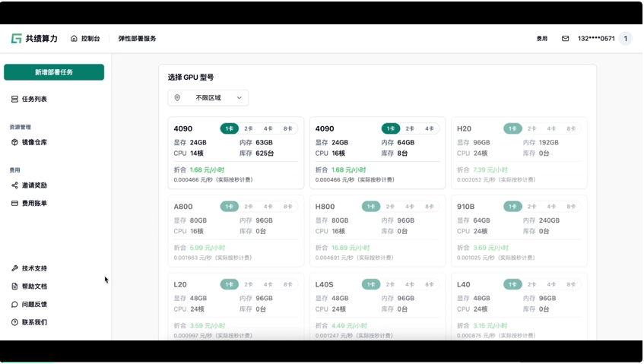The height and width of the screenshot is (364, 644).
Task: Click the 联系我们 question icon
Action: (14, 322)
